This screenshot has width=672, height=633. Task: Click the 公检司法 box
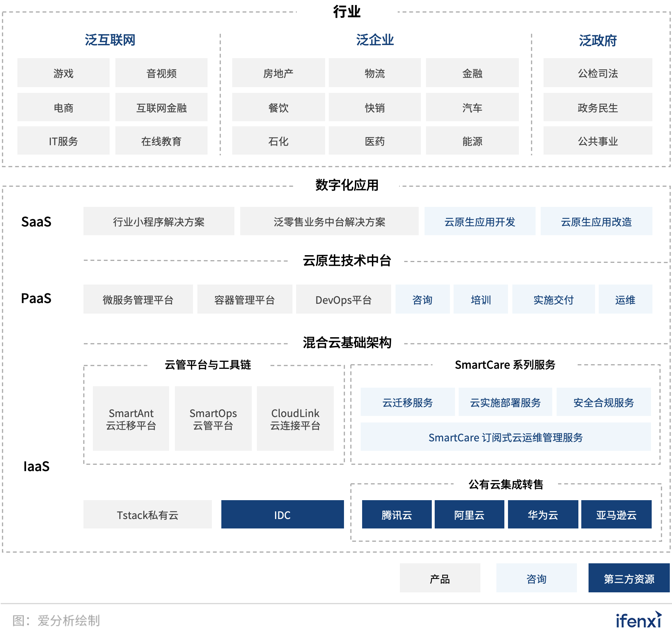(x=598, y=73)
